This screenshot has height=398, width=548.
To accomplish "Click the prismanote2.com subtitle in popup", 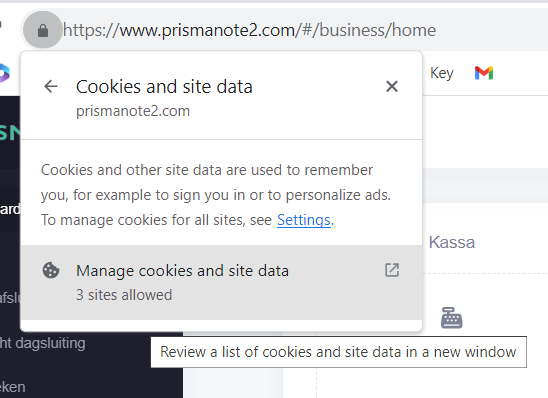I will [x=133, y=111].
